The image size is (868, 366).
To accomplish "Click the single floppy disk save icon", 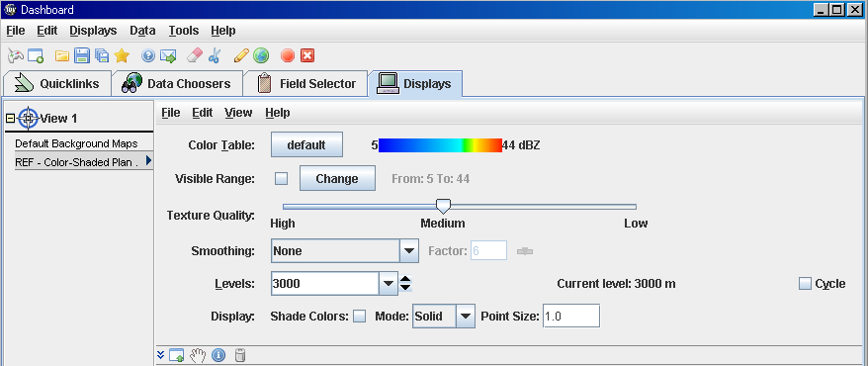I will point(82,55).
